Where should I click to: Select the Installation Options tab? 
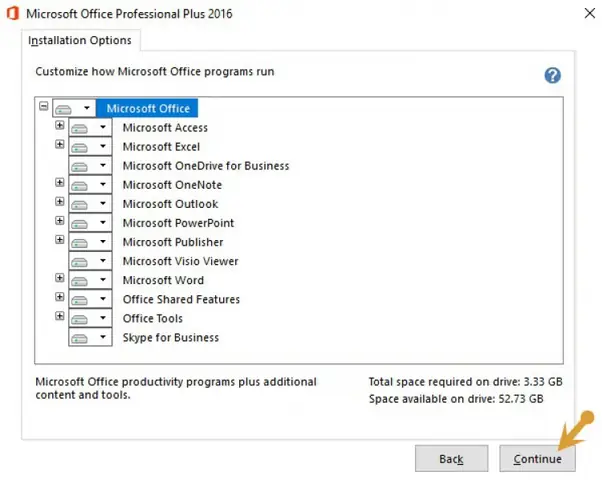coord(80,40)
